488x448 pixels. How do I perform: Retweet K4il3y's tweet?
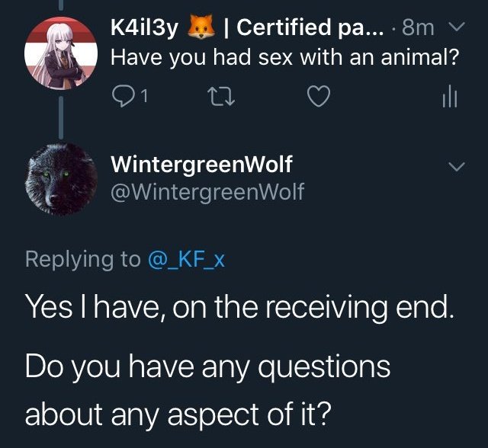[x=222, y=96]
